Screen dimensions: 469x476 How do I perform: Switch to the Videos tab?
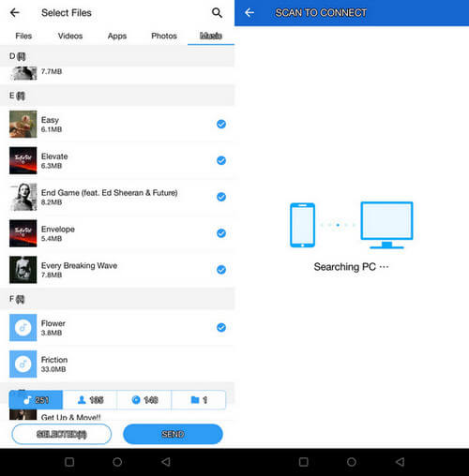(x=70, y=36)
